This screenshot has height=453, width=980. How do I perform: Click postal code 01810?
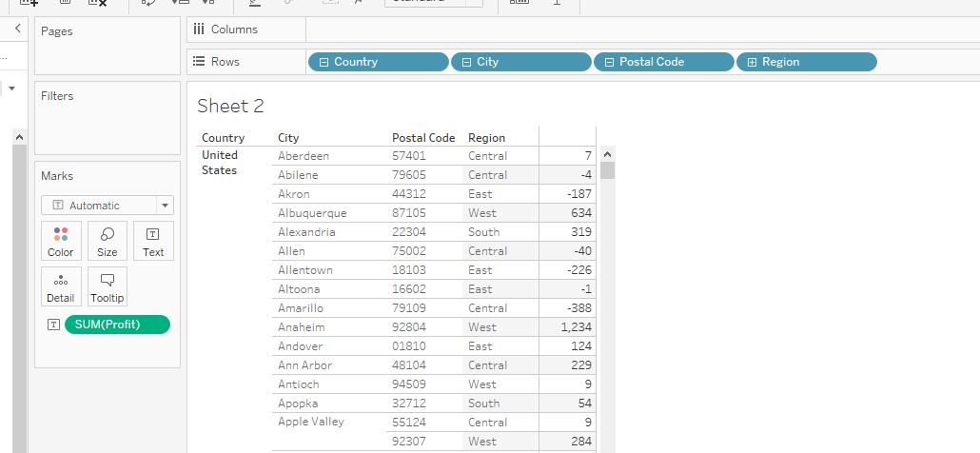point(409,346)
